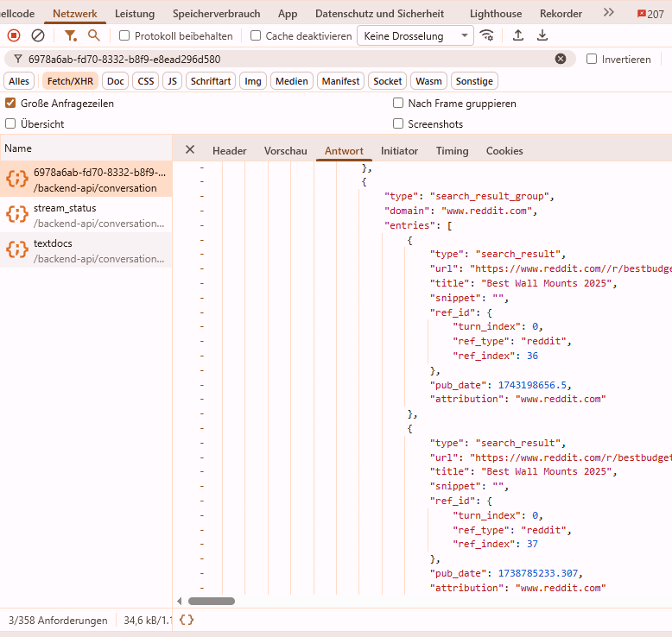Collapse first ref_id object line
The width and height of the screenshot is (672, 637).
pos(202,312)
